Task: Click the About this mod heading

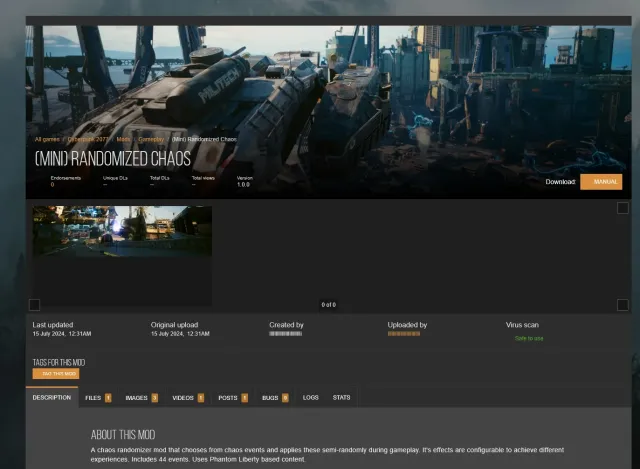Action: tap(123, 435)
